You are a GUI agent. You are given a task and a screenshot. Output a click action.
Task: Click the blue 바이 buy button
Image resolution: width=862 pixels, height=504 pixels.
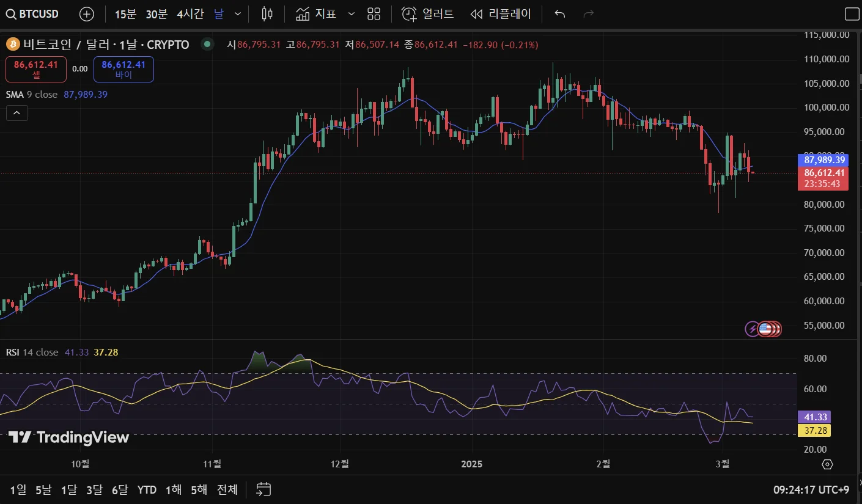point(123,69)
